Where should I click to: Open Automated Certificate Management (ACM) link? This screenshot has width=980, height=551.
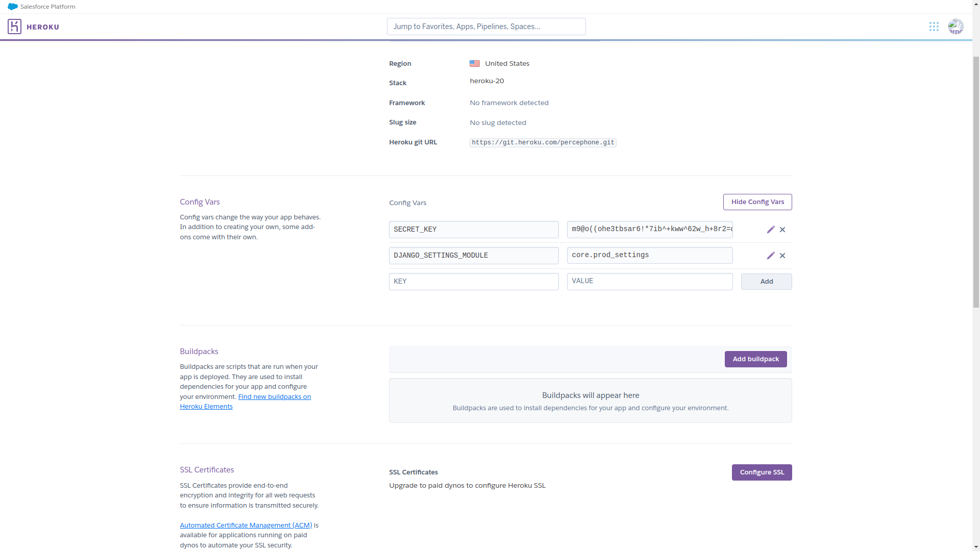click(x=246, y=525)
